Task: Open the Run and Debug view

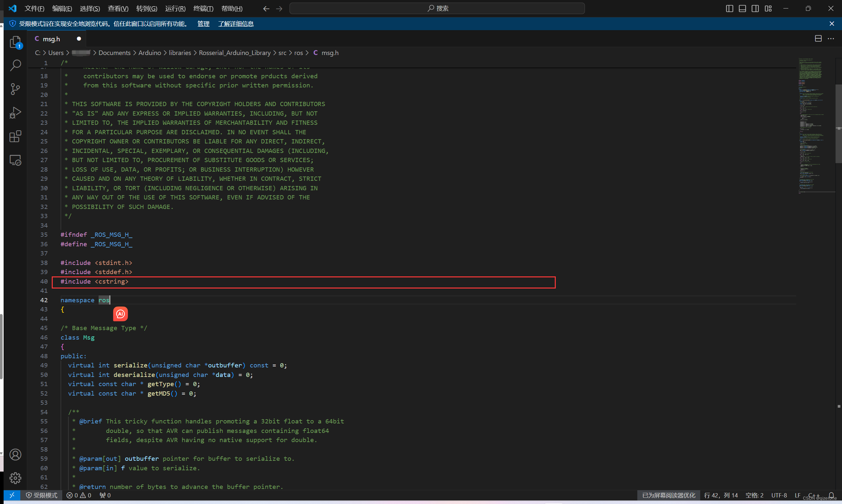Action: (x=16, y=112)
